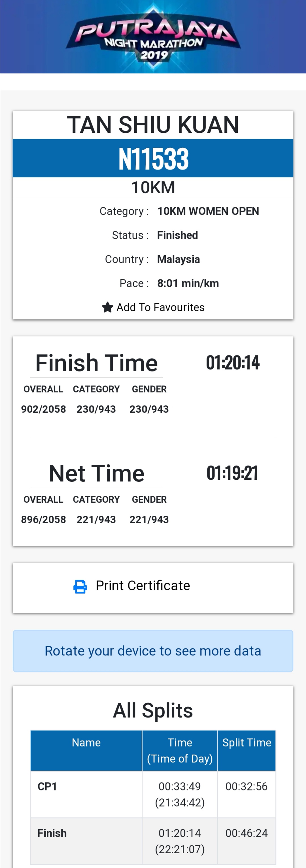Click net time category ranking 221/943
306x868 pixels.
pos(96,519)
